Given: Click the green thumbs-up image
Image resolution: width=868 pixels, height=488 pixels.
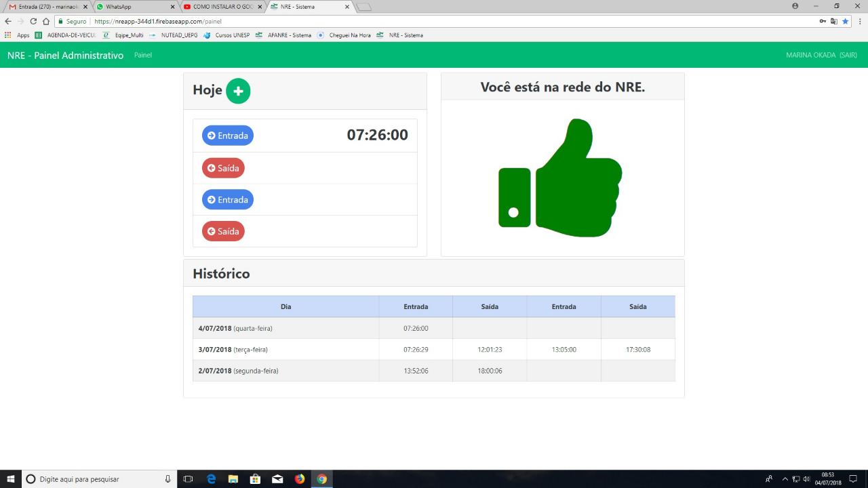Looking at the screenshot, I should (560, 178).
